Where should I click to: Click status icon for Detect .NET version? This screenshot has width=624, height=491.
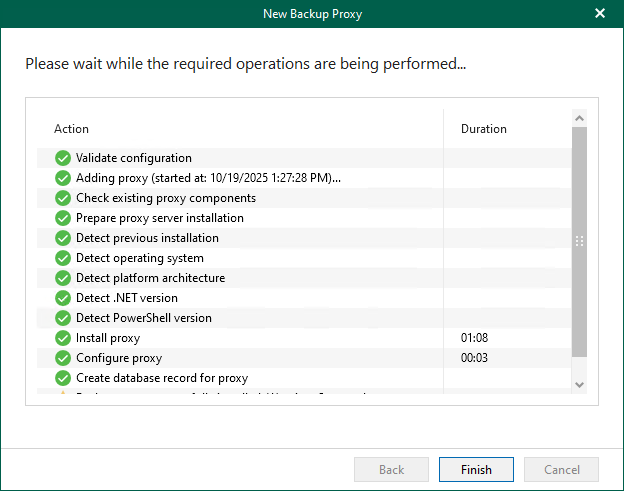pyautogui.click(x=63, y=298)
